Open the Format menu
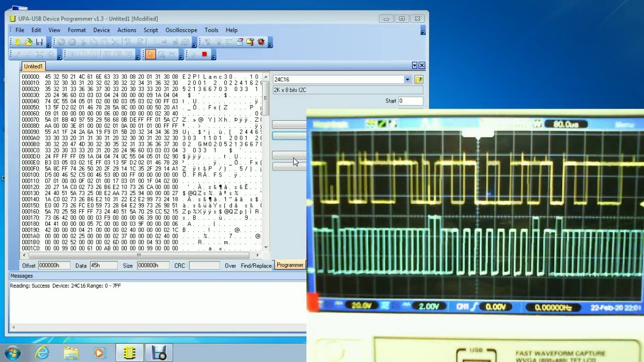 coord(77,30)
